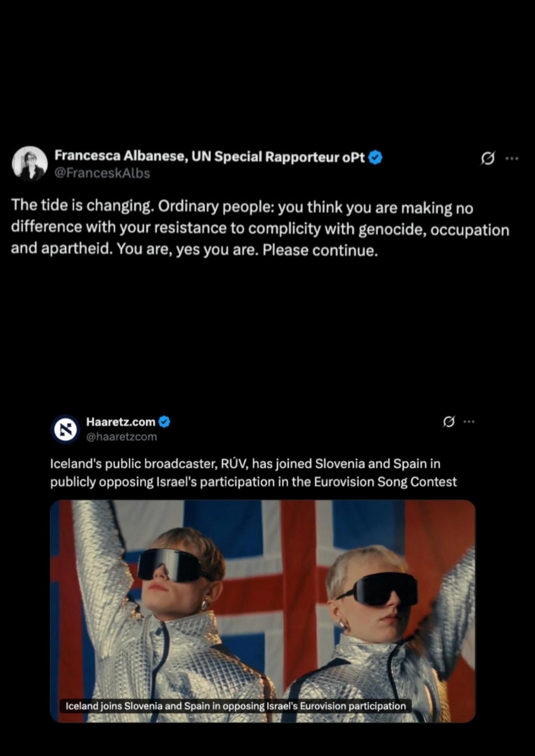Open the Haaretz.com logo avatar
Viewport: 535px width, 756px height.
(x=65, y=429)
